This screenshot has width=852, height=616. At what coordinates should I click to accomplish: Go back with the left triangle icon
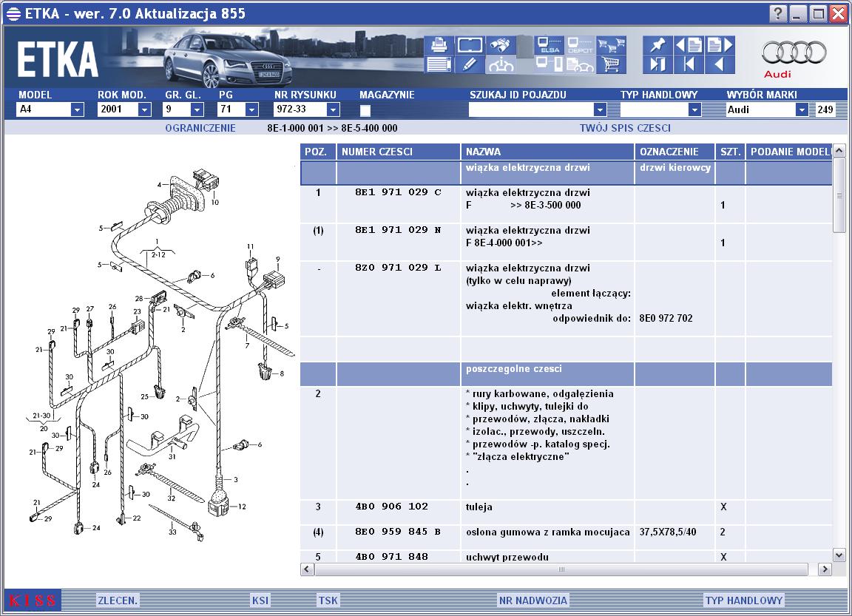720,64
